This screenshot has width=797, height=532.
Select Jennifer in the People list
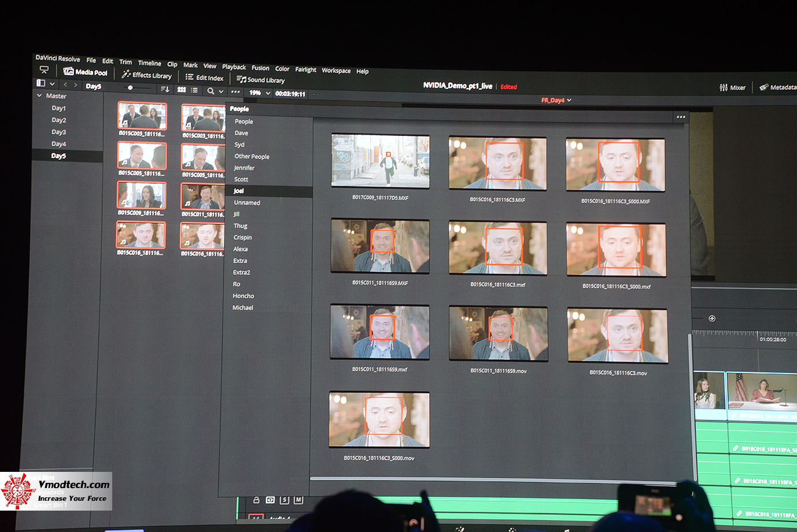click(244, 168)
